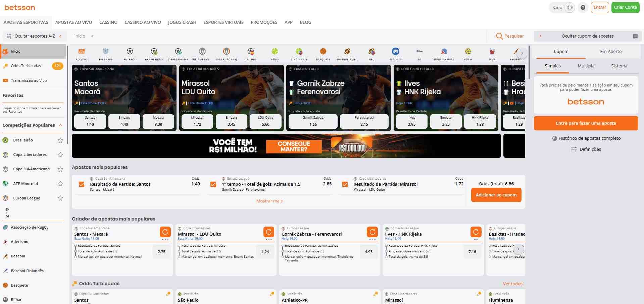Open Histórico de apostas completo link
This screenshot has height=304, width=644.
point(586,138)
